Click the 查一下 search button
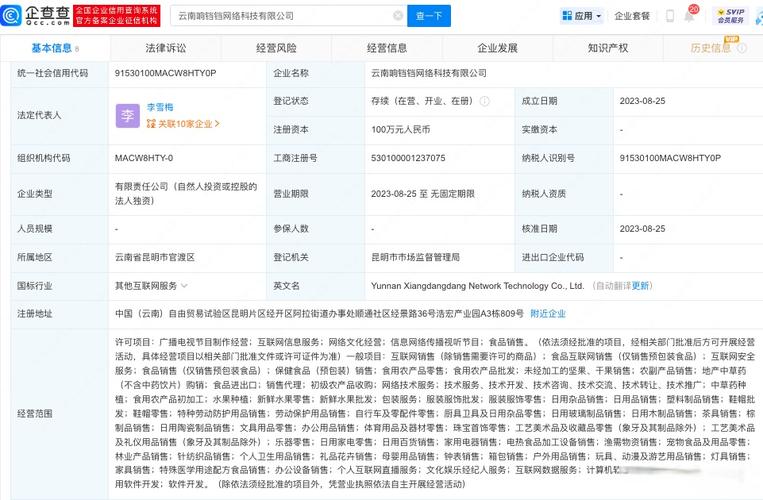763x500 pixels. tap(429, 16)
